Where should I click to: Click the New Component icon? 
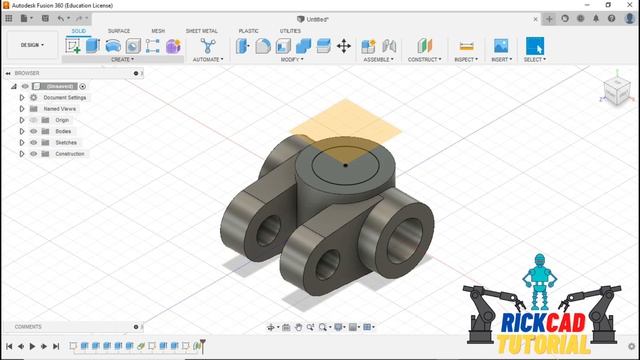coord(368,46)
